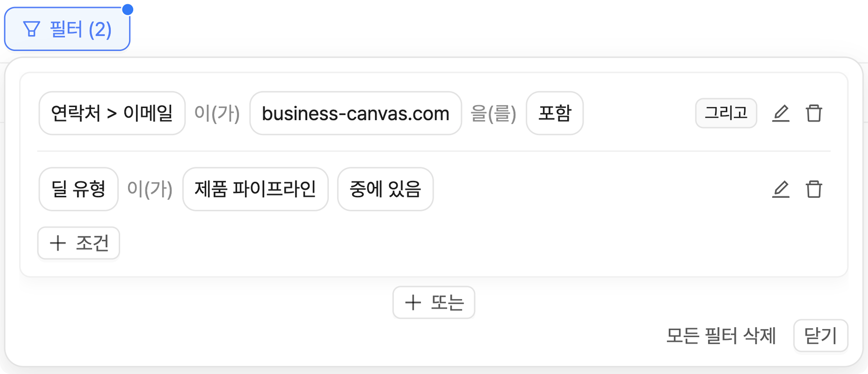Toggle the 필터 (2) button
Image resolution: width=868 pixels, height=374 pixels.
pyautogui.click(x=67, y=29)
